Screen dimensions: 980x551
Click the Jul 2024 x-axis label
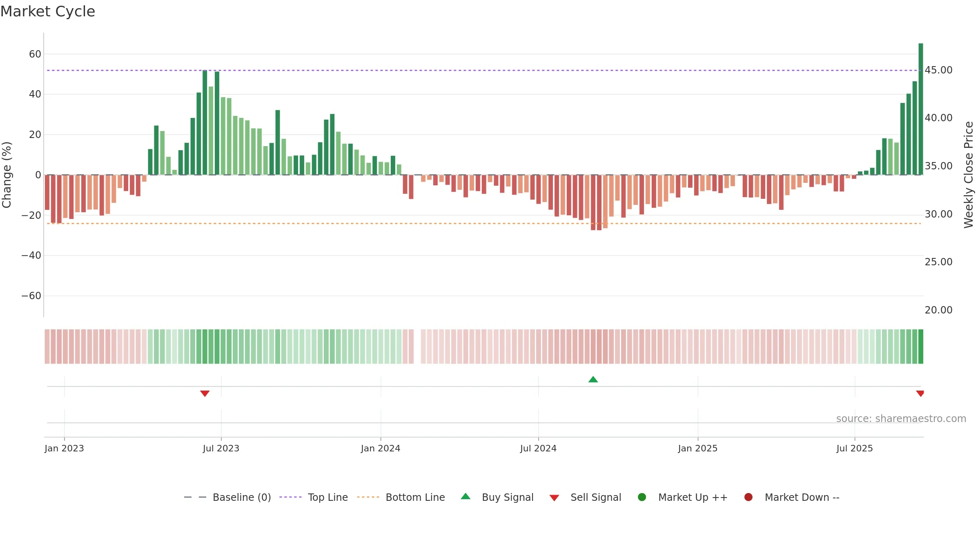pos(538,448)
